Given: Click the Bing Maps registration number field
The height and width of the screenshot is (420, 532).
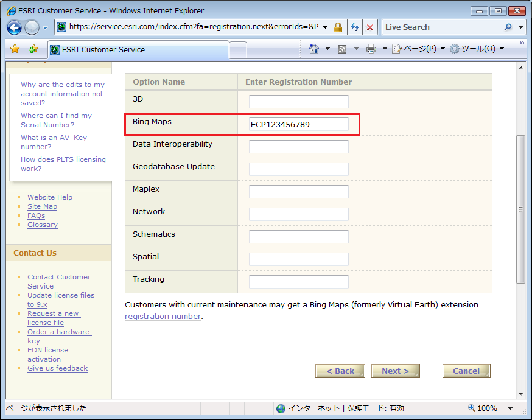Looking at the screenshot, I should tap(298, 124).
